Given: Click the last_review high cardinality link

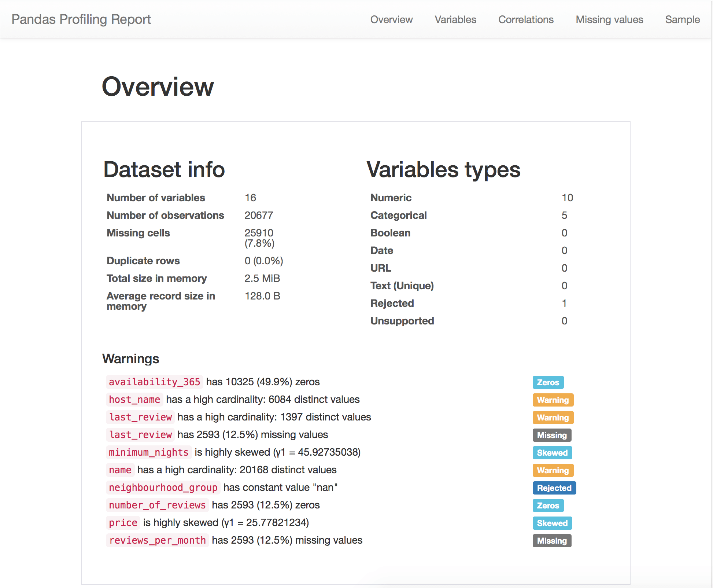Looking at the screenshot, I should coord(140,417).
